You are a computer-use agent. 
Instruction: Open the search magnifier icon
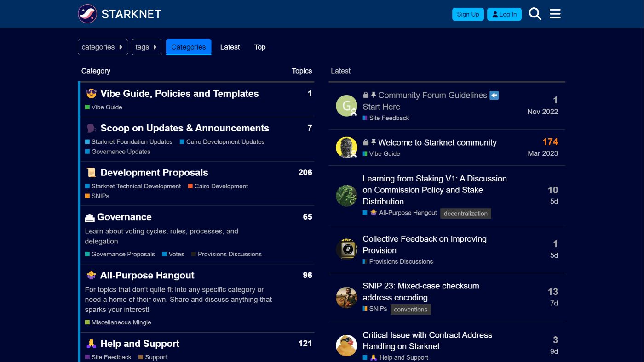pyautogui.click(x=535, y=14)
